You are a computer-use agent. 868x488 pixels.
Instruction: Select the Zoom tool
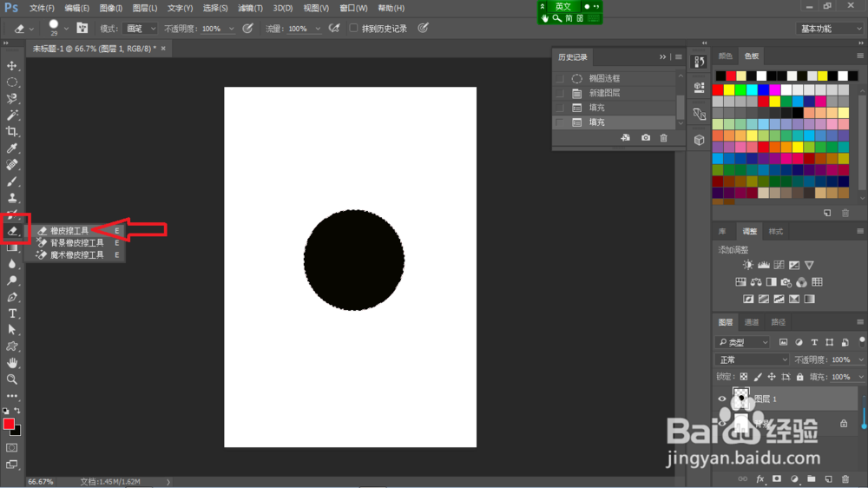click(x=11, y=379)
